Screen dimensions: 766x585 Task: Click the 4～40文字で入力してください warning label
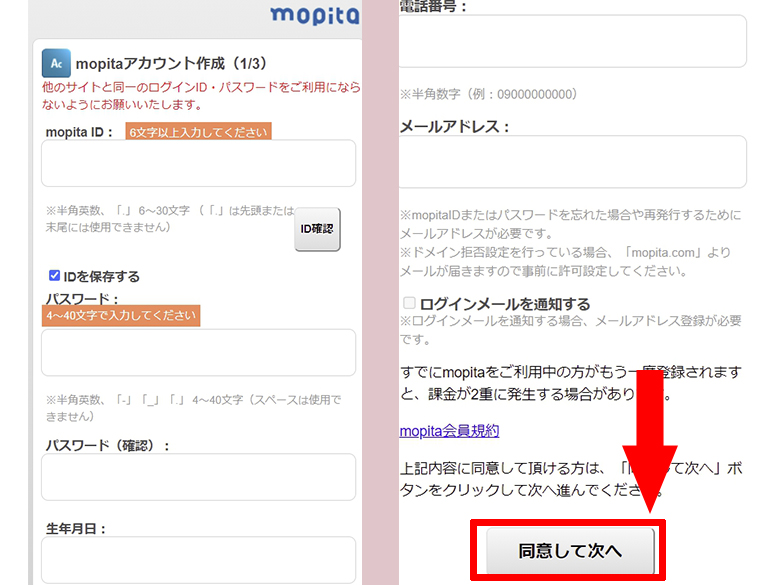pyautogui.click(x=121, y=316)
